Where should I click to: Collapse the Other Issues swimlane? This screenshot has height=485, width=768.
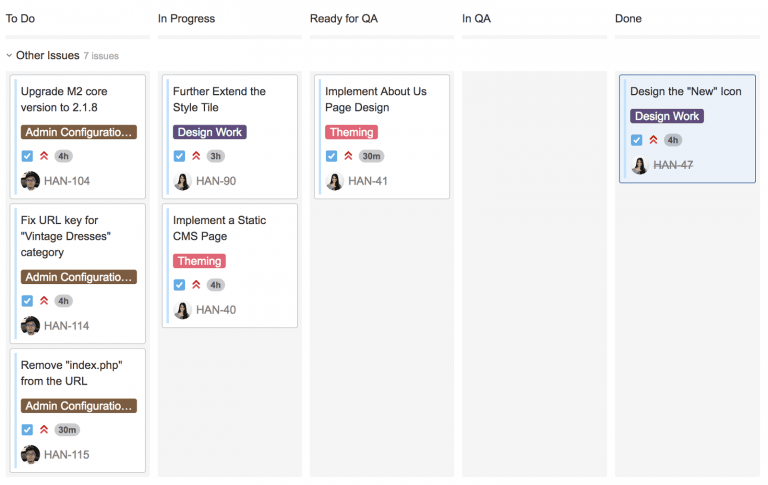click(10, 56)
